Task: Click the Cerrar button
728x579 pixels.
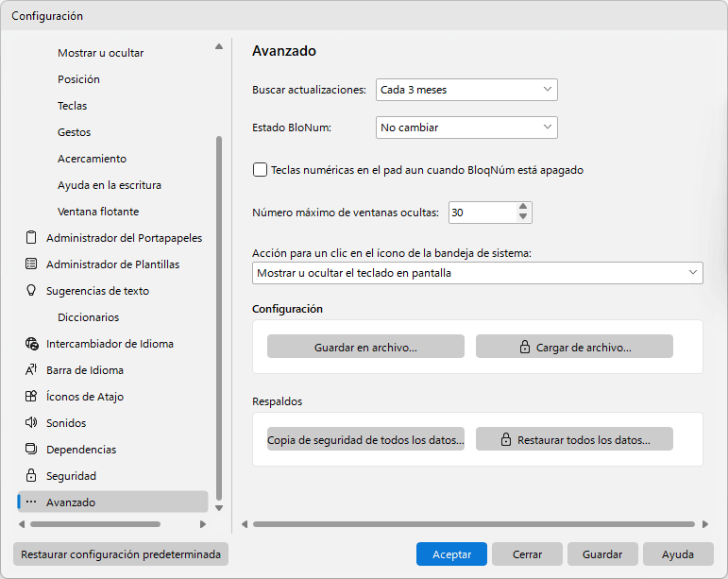Action: (x=527, y=553)
